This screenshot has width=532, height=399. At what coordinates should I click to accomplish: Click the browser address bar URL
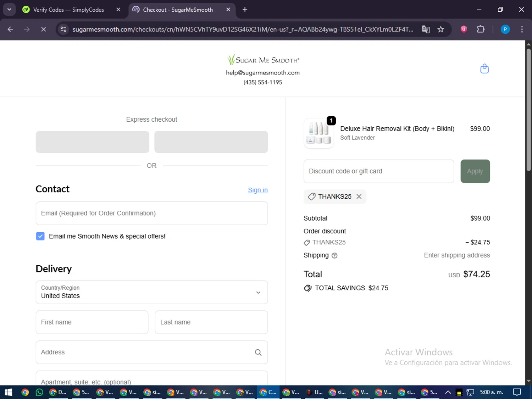click(243, 29)
